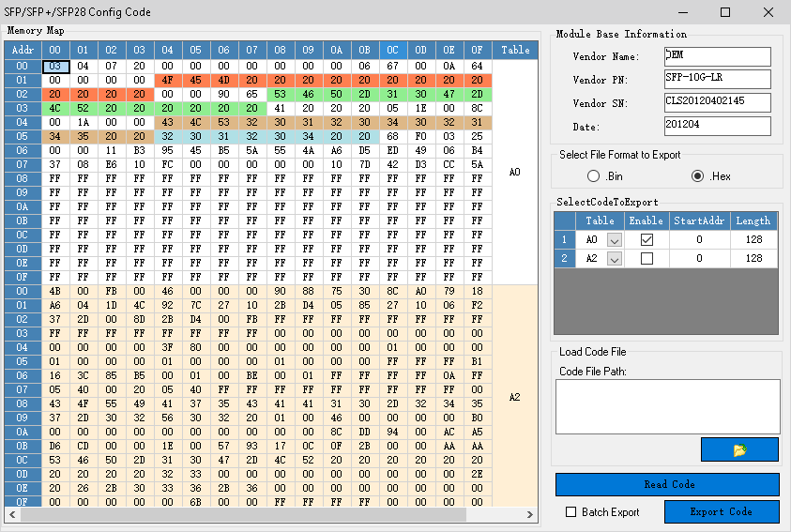
Task: Click the folder browse icon button
Action: click(x=739, y=450)
